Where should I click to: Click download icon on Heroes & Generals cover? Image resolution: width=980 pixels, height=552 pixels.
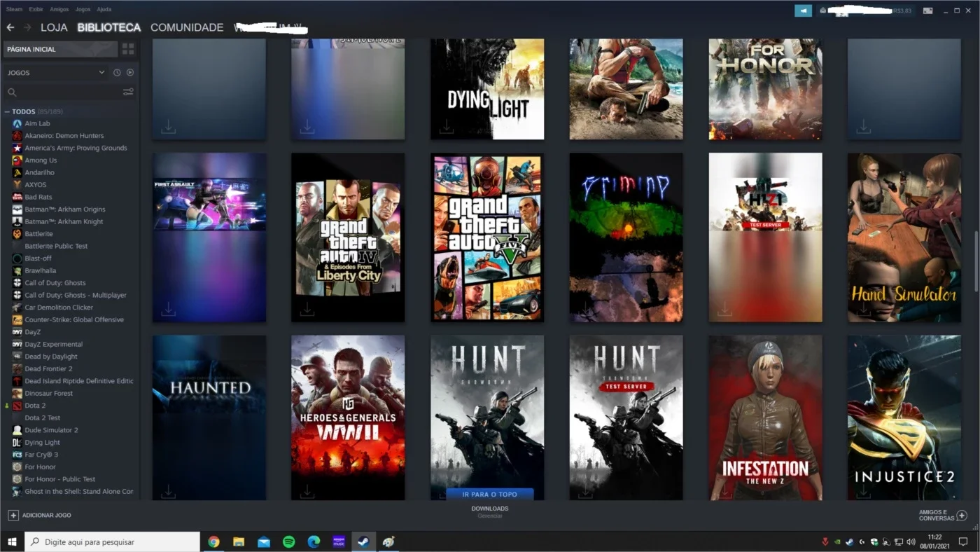307,492
